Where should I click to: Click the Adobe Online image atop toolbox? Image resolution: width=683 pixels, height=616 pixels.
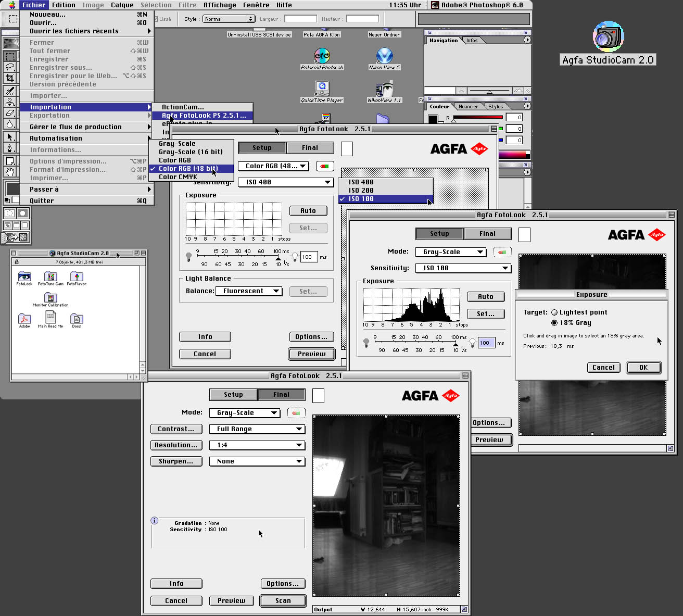point(10,43)
